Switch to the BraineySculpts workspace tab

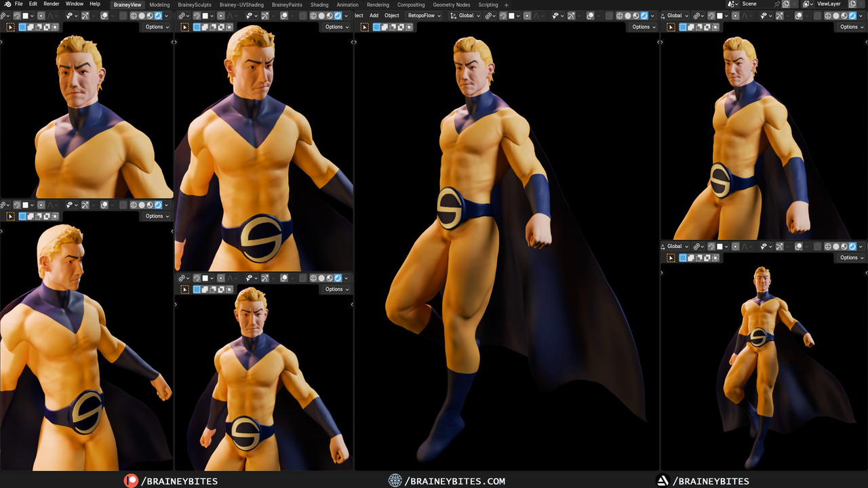click(195, 5)
